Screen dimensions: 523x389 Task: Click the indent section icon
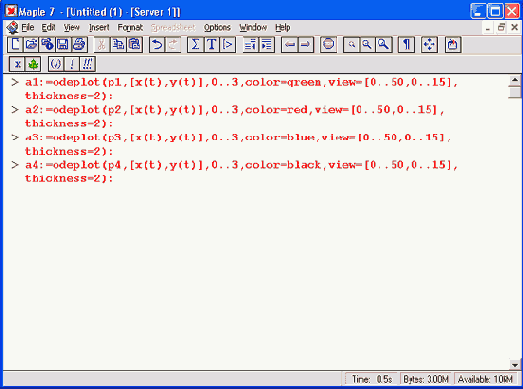click(x=267, y=44)
